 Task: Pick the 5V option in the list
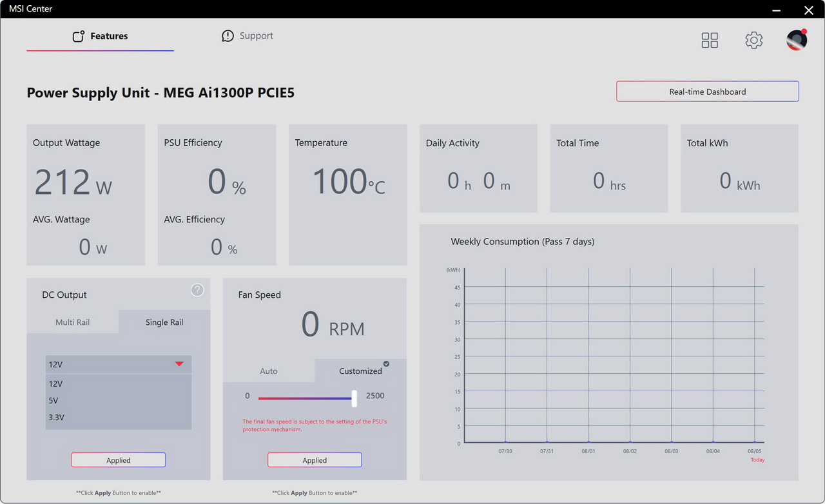tap(119, 400)
